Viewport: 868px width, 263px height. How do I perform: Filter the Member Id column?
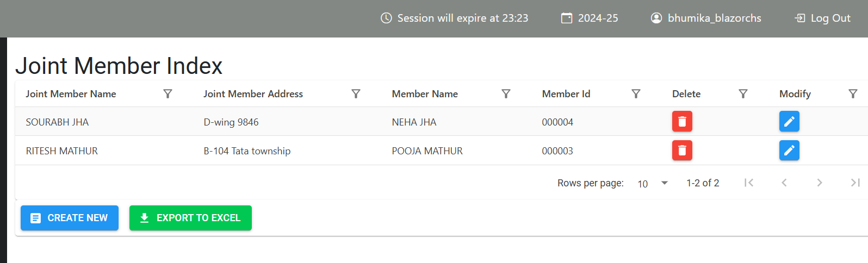click(636, 94)
